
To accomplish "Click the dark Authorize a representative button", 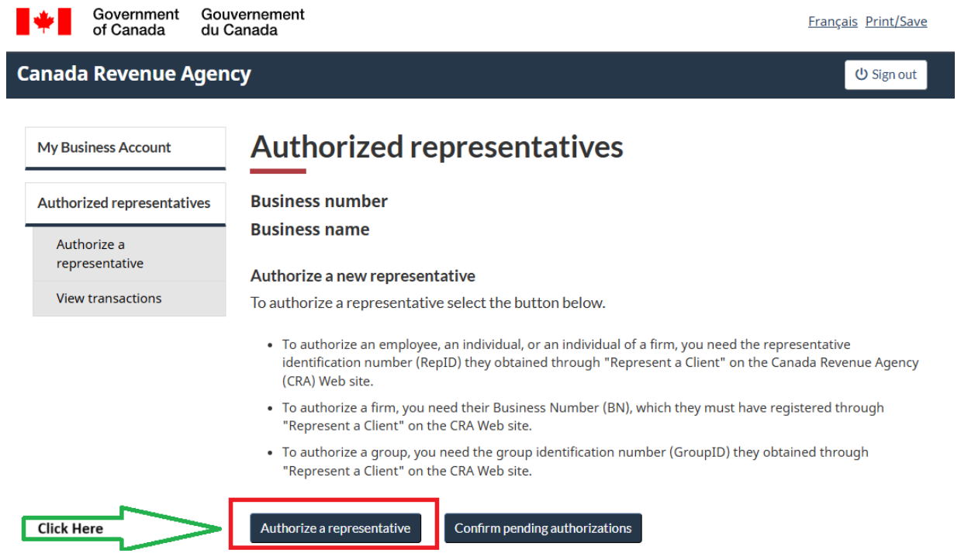I will pos(335,528).
